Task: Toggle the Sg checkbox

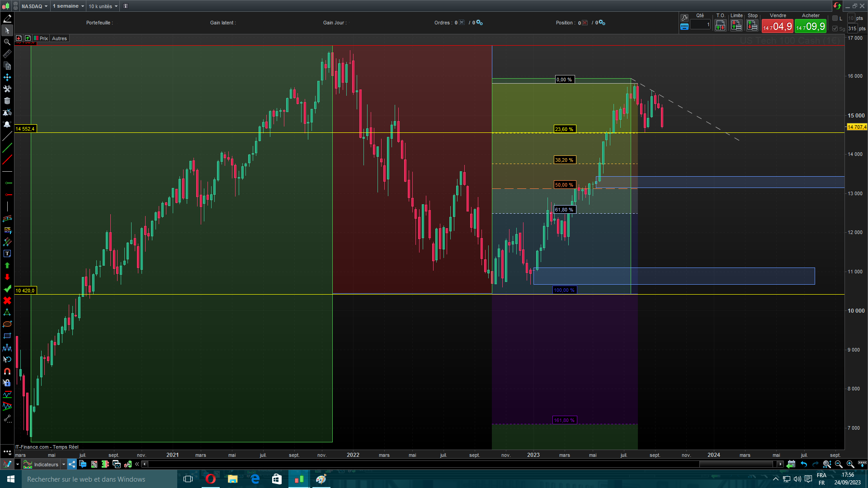Action: (x=835, y=28)
